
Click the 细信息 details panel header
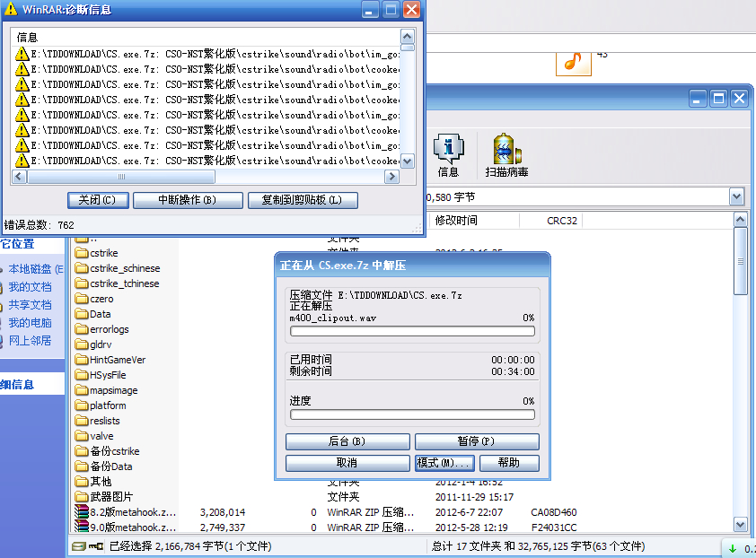point(17,385)
